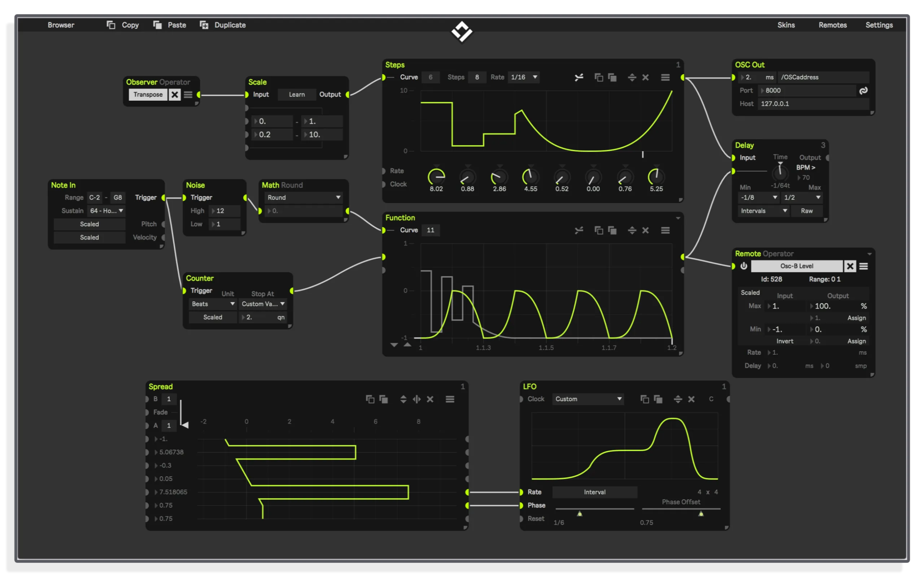The width and height of the screenshot is (924, 577).
Task: Open the hamburger menu in the Steps module
Action: point(665,78)
